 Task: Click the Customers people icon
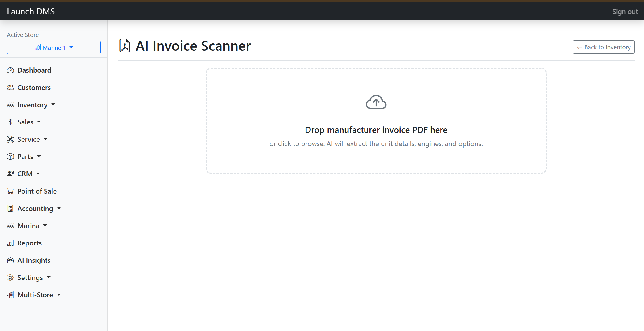click(10, 88)
